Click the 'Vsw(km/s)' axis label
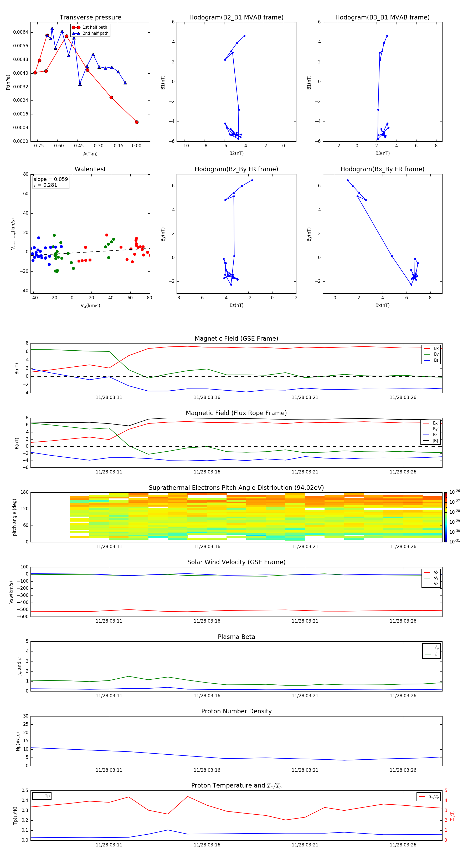The image size is (473, 868). (11, 592)
